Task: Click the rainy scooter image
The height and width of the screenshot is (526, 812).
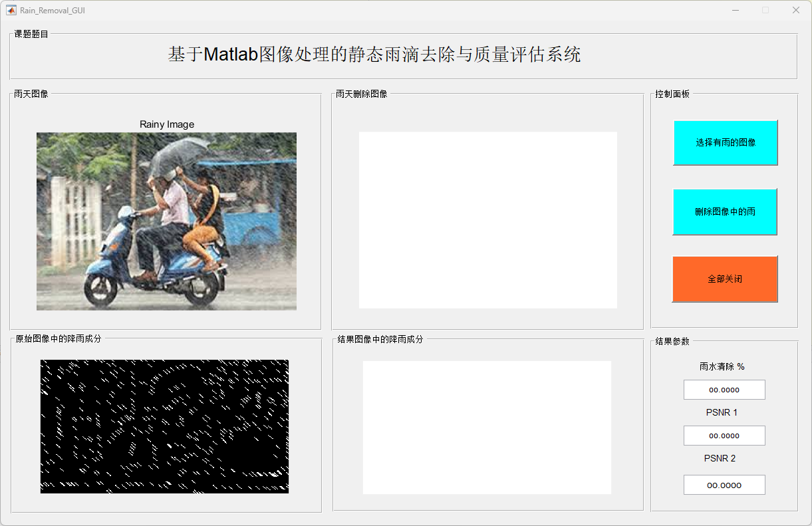Action: (166, 221)
